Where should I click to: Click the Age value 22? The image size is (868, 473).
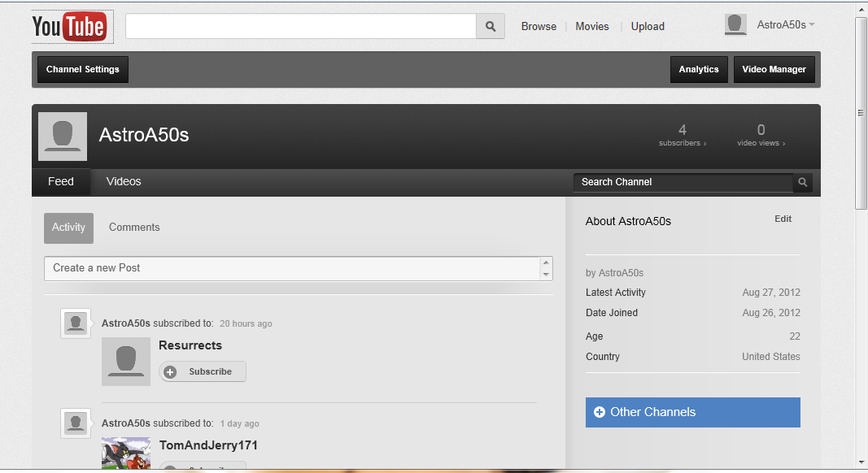(795, 336)
